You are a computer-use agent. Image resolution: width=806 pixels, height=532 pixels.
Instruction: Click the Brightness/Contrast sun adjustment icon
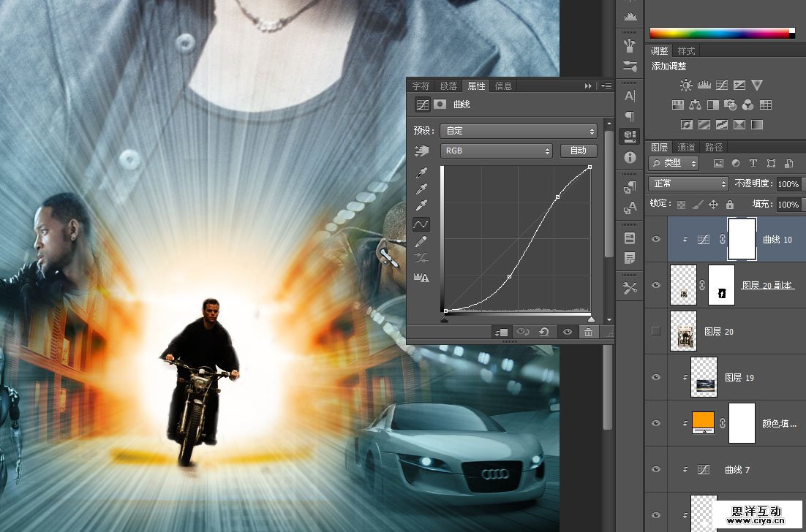coord(686,85)
